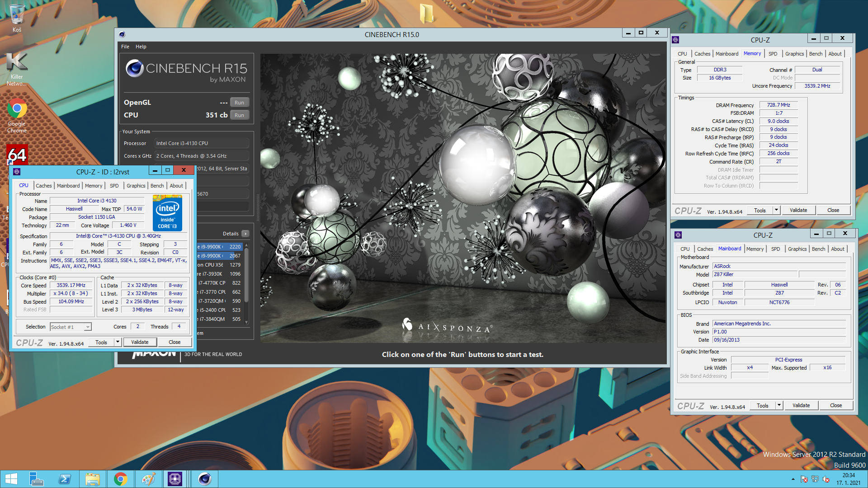
Task: Open the AIDA64 desktop icon
Action: click(17, 155)
